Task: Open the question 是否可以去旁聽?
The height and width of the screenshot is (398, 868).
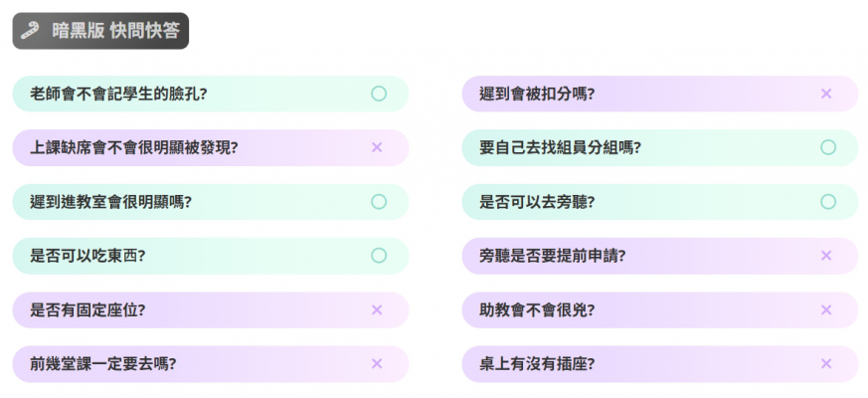Action: 537,202
